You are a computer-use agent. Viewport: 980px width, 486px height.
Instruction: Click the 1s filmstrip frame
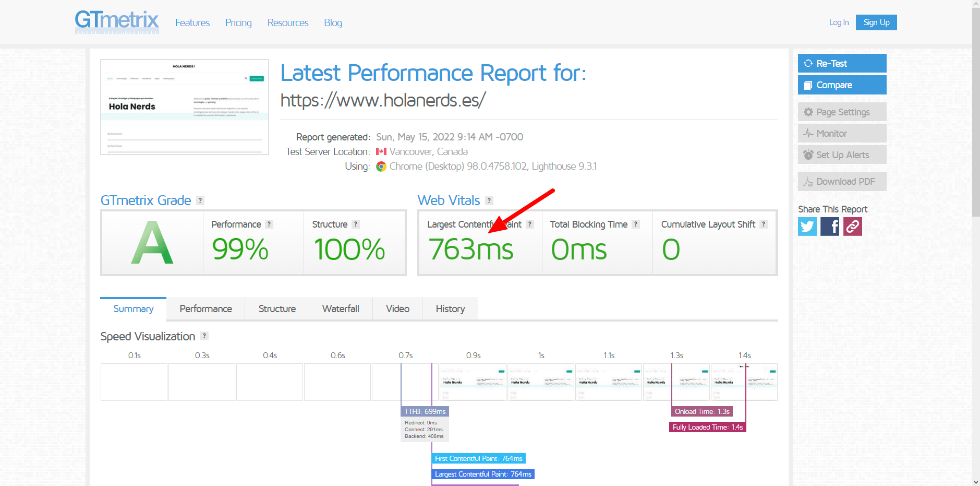point(541,382)
